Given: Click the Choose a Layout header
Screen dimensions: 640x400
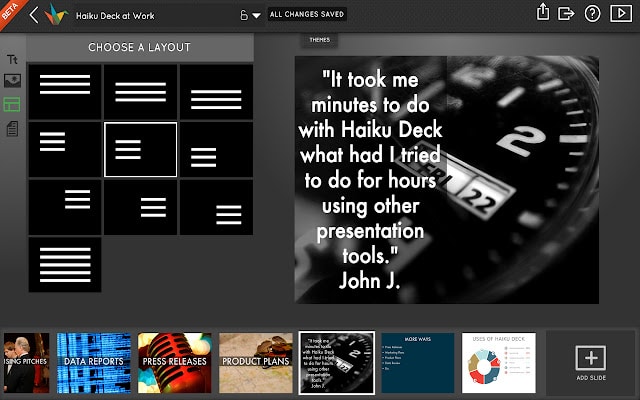Looking at the screenshot, I should (x=140, y=47).
